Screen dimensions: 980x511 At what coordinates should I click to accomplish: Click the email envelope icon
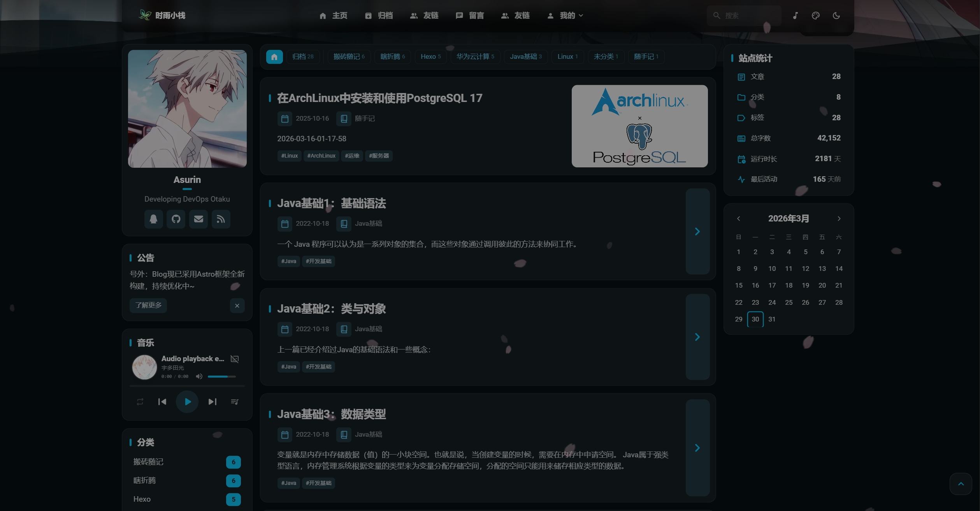point(198,219)
